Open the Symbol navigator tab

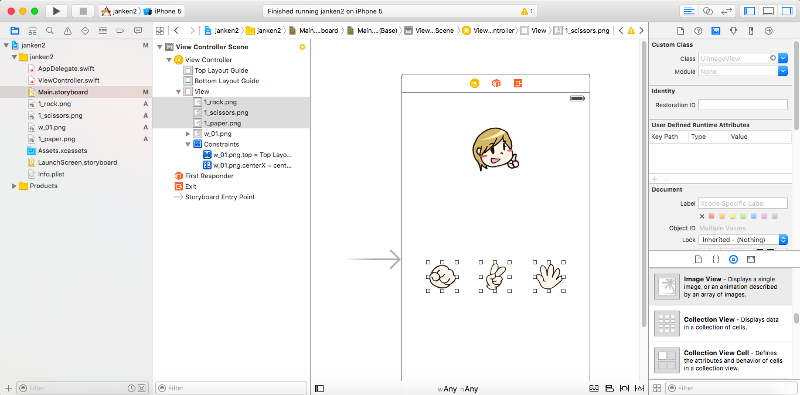(x=32, y=31)
